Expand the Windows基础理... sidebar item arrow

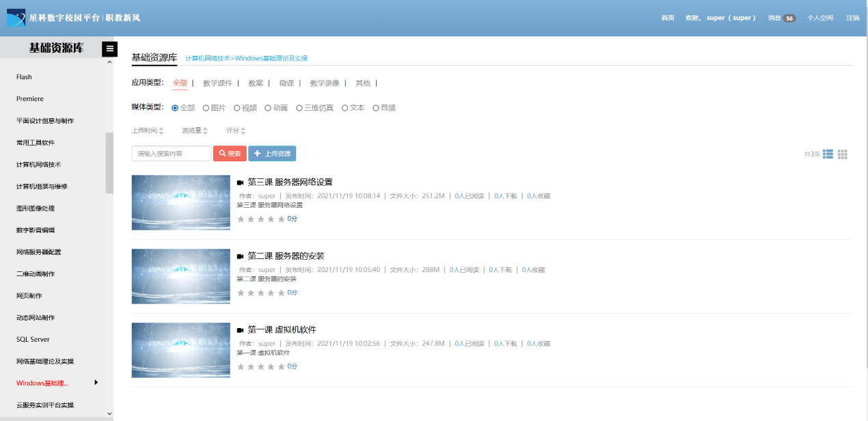(x=96, y=382)
